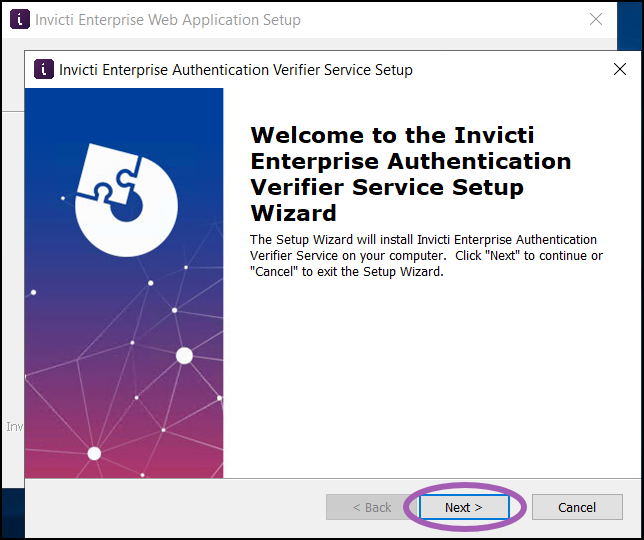Click the Invicti icon in Verifier Service title bar
This screenshot has height=540, width=644.
(44, 69)
